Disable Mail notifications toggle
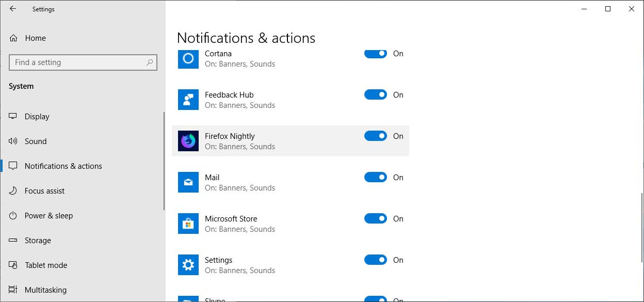644x302 pixels. coord(376,177)
